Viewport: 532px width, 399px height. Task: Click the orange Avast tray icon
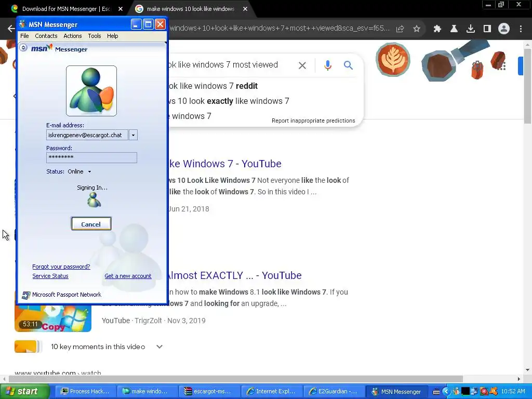[494, 392]
